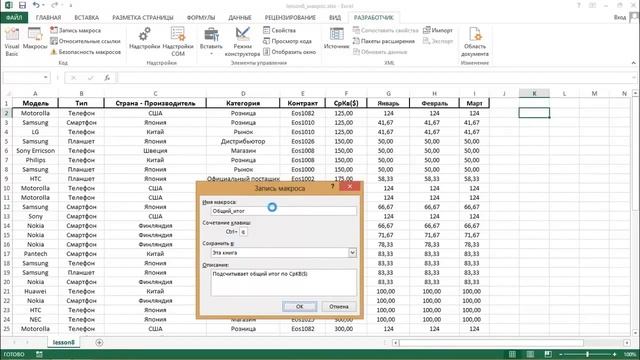Screen dimensions: 640x360
Task: Open Надстройки manager
Action: 144,39
